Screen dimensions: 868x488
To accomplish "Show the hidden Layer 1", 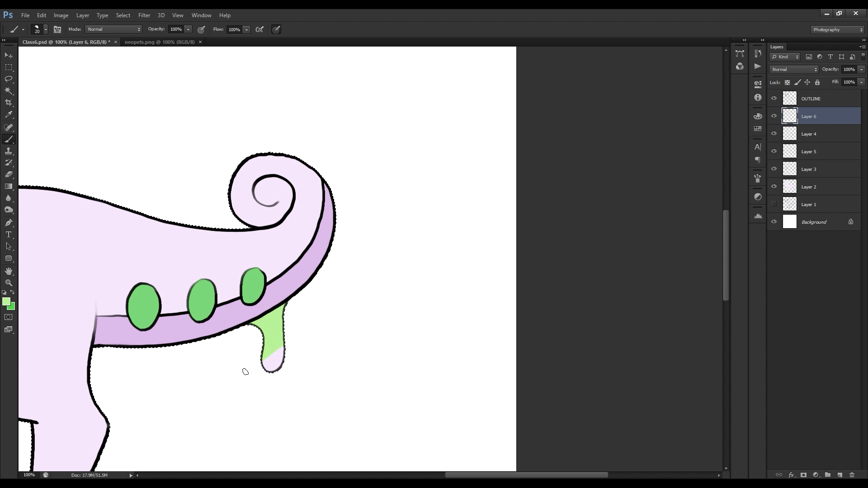I will 774,204.
